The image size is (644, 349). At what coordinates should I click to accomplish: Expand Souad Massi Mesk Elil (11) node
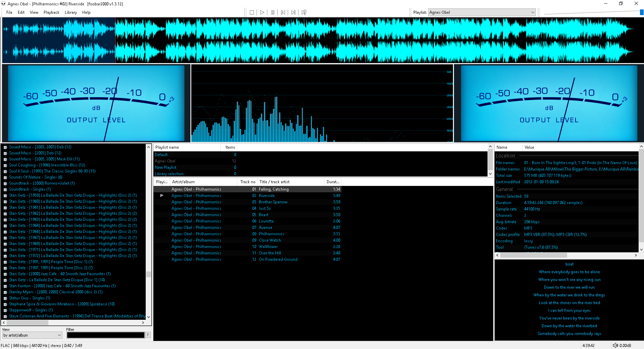pos(5,159)
